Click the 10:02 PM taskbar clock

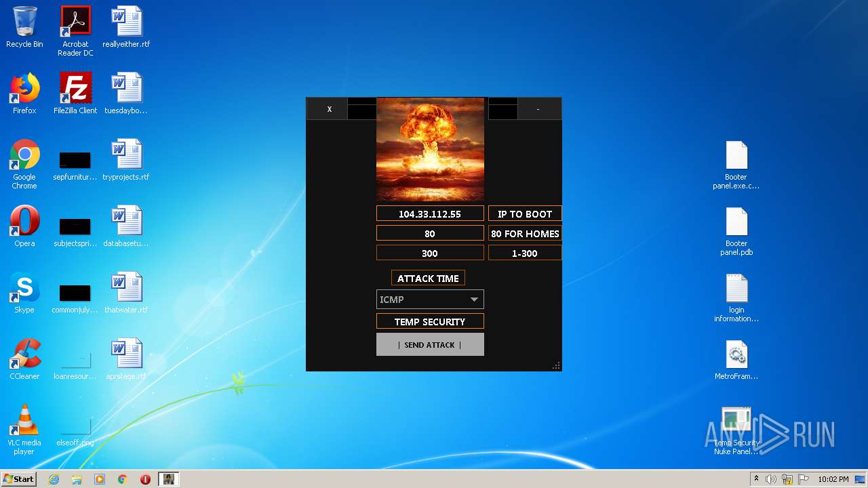[x=833, y=479]
